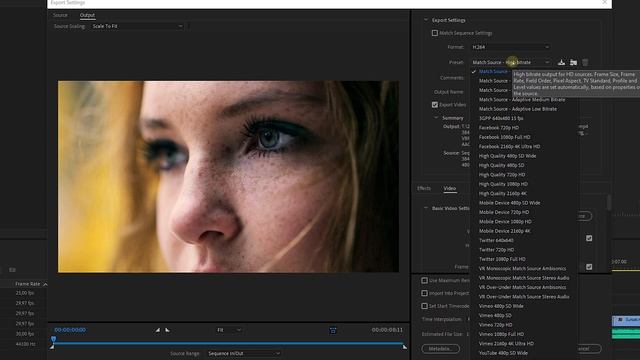Image resolution: width=640 pixels, height=360 pixels.
Task: Click the blue playhead on preview timeline
Action: pos(53,339)
